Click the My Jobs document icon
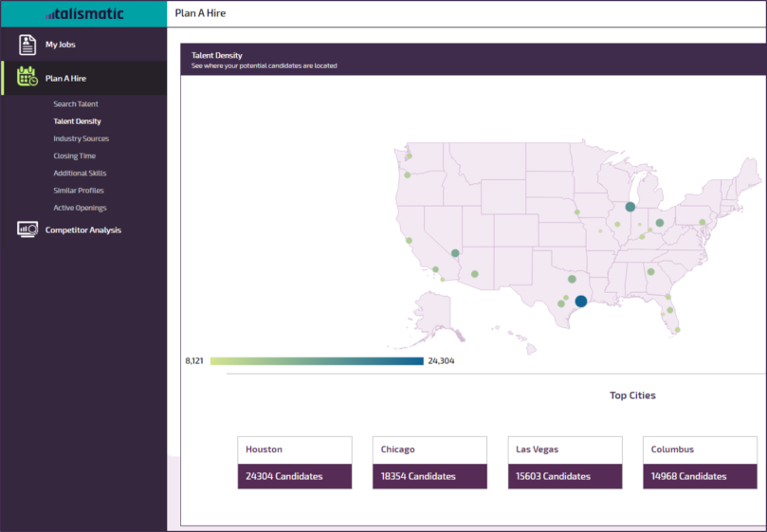Image resolution: width=767 pixels, height=532 pixels. (x=27, y=45)
